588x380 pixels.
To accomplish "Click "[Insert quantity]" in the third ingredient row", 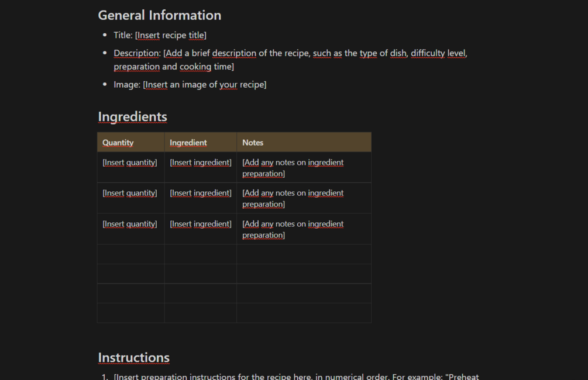I will [x=130, y=224].
